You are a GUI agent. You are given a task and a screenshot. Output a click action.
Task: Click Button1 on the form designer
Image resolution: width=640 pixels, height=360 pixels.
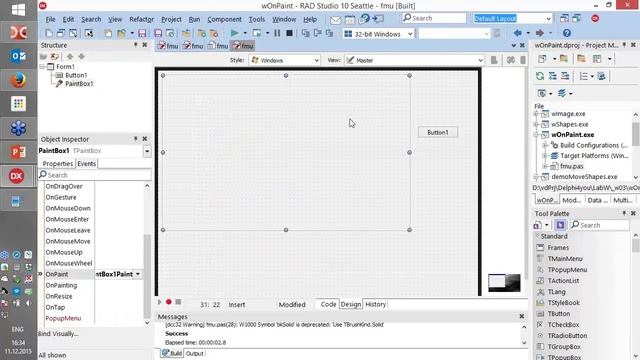(438, 132)
